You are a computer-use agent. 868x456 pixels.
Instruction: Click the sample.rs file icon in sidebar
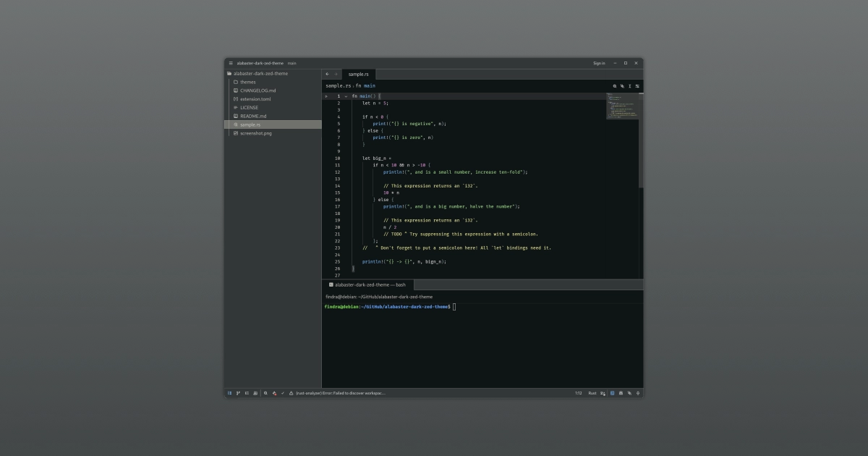pos(235,124)
